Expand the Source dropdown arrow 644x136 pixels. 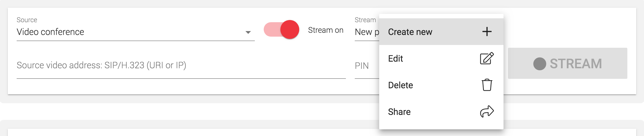point(248,32)
